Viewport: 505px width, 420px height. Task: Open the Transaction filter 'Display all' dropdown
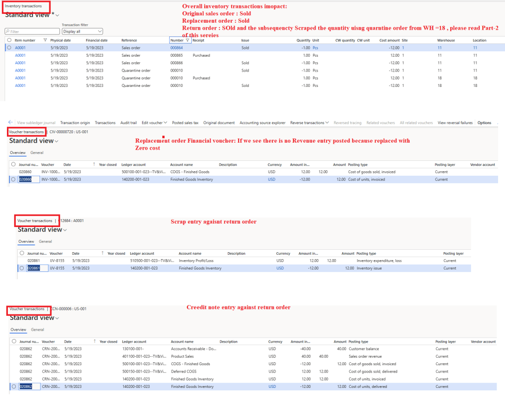pos(82,31)
